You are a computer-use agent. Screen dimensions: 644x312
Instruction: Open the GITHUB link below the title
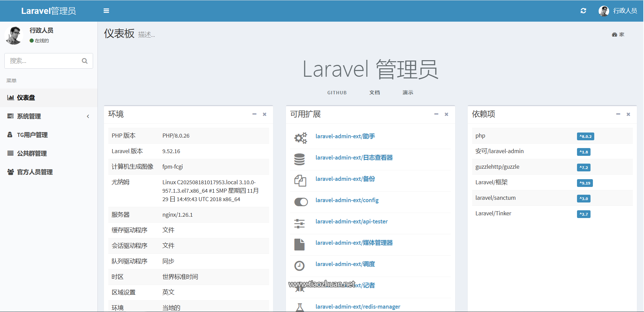point(337,93)
